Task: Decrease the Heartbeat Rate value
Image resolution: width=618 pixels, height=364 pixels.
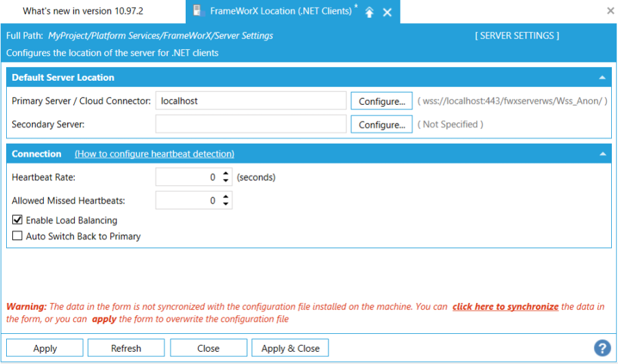Action: pyautogui.click(x=226, y=181)
